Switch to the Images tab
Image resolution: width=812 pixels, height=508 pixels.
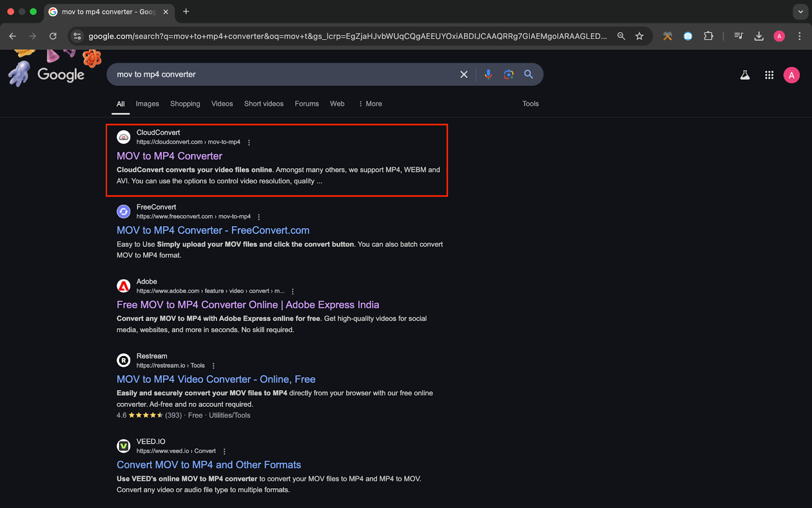pyautogui.click(x=147, y=104)
